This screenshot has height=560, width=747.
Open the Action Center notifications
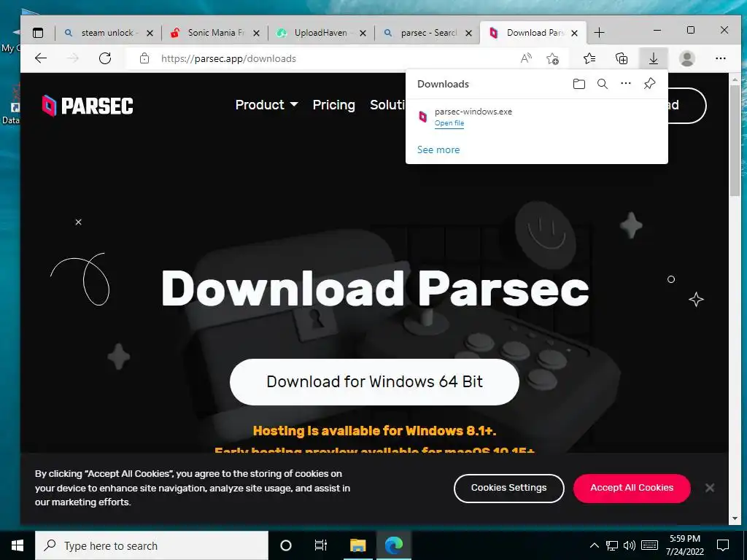[723, 545]
